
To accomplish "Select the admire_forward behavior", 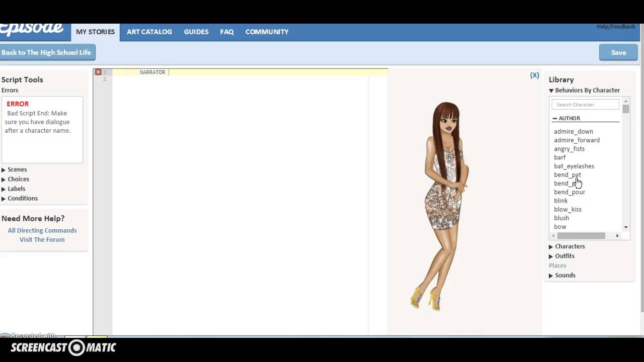I will [577, 140].
